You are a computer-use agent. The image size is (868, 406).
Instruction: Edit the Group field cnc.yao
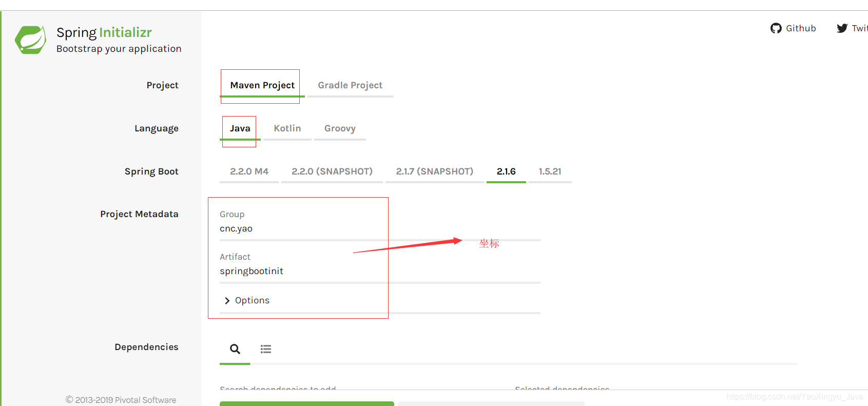380,229
